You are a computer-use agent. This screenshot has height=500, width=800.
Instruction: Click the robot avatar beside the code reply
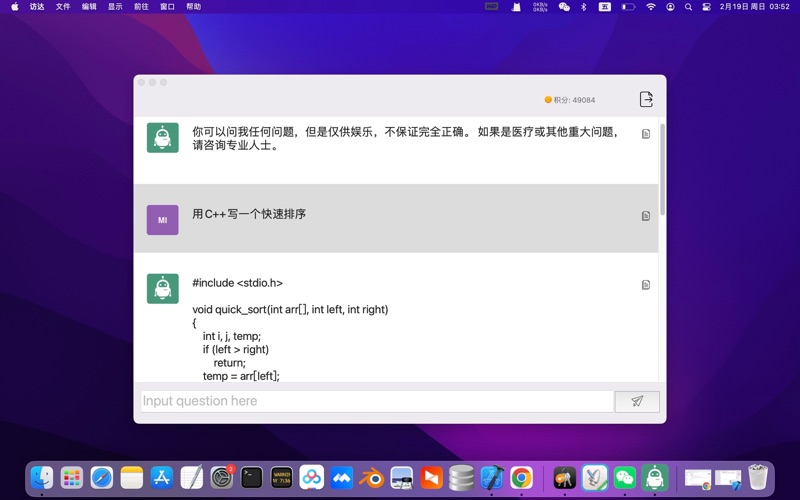coord(162,288)
